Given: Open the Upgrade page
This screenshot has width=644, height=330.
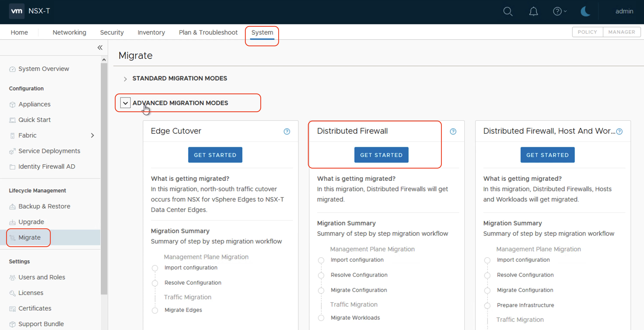Looking at the screenshot, I should (x=31, y=222).
